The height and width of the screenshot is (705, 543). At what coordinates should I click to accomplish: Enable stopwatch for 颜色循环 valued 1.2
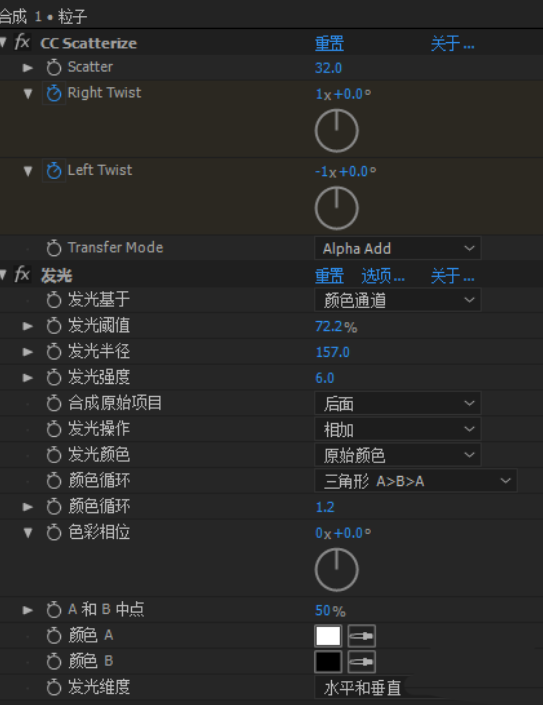(x=54, y=507)
